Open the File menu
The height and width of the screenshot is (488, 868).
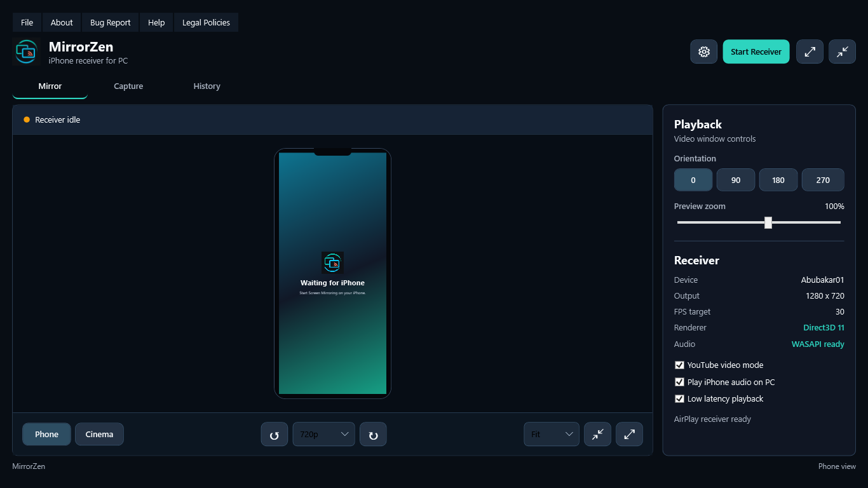[x=27, y=22]
